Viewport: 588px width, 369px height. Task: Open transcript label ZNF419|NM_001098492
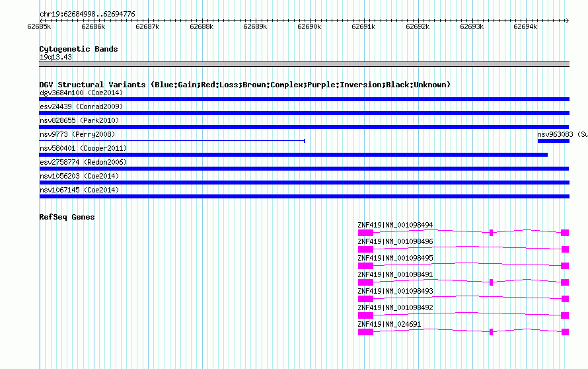point(395,307)
